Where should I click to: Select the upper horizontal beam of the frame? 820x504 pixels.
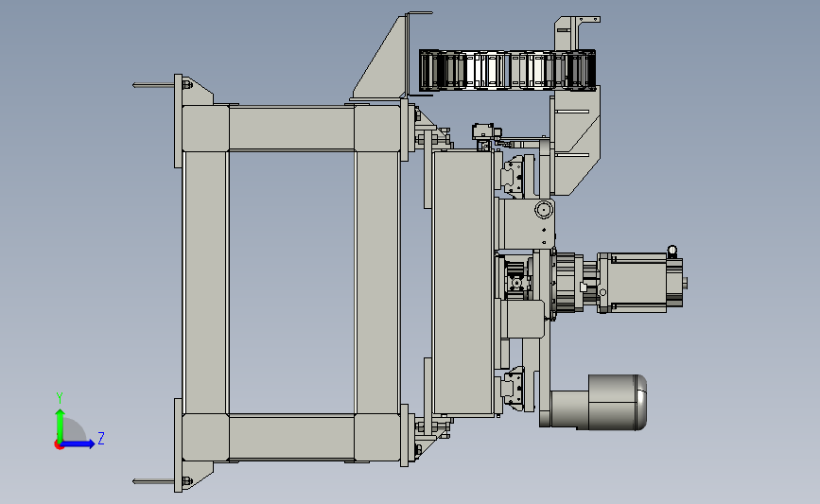pyautogui.click(x=291, y=128)
